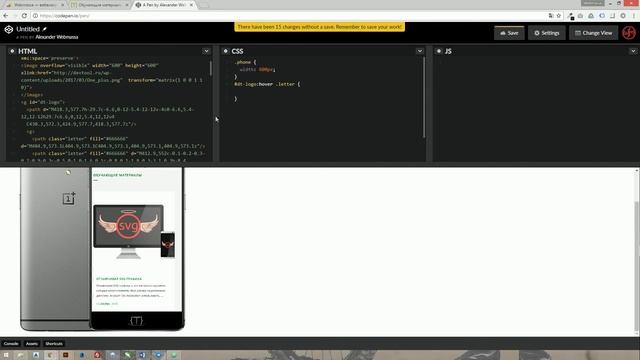This screenshot has height=360, width=640.
Task: Click the OnePlus logo on phone back
Action: pyautogui.click(x=69, y=198)
